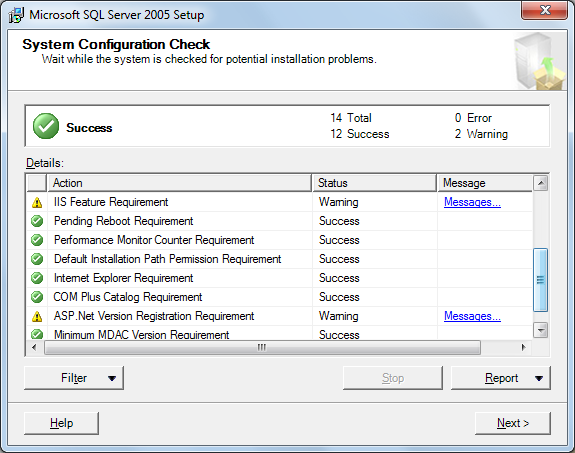Open Messages link for IIS Feature Requirement
Image resolution: width=575 pixels, height=453 pixels.
point(472,202)
